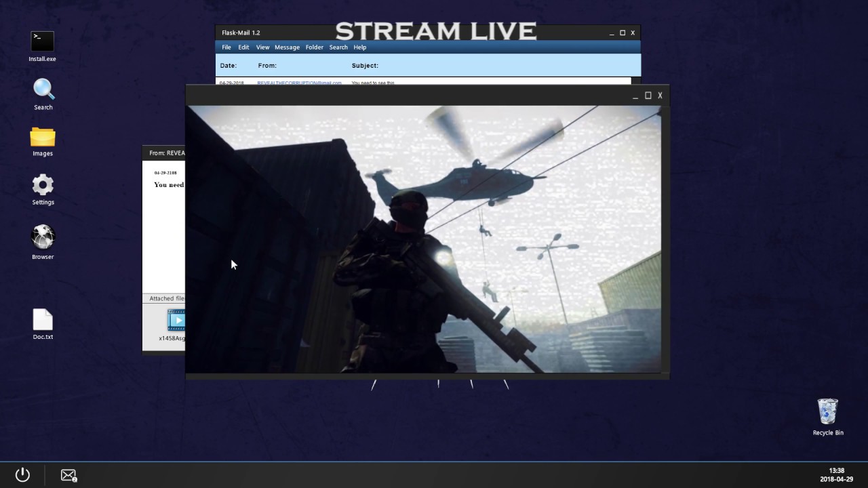
Task: Open the mail envelope icon in taskbar
Action: (68, 475)
